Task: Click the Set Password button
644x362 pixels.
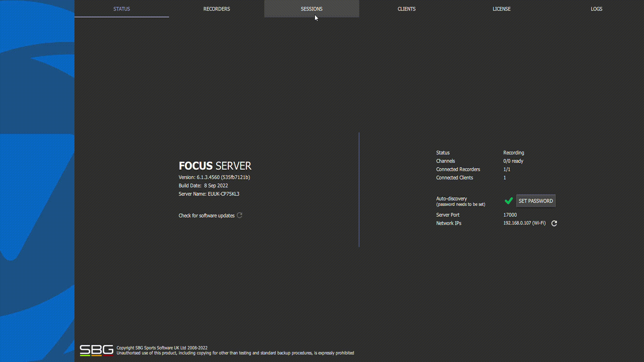Action: [x=536, y=201]
